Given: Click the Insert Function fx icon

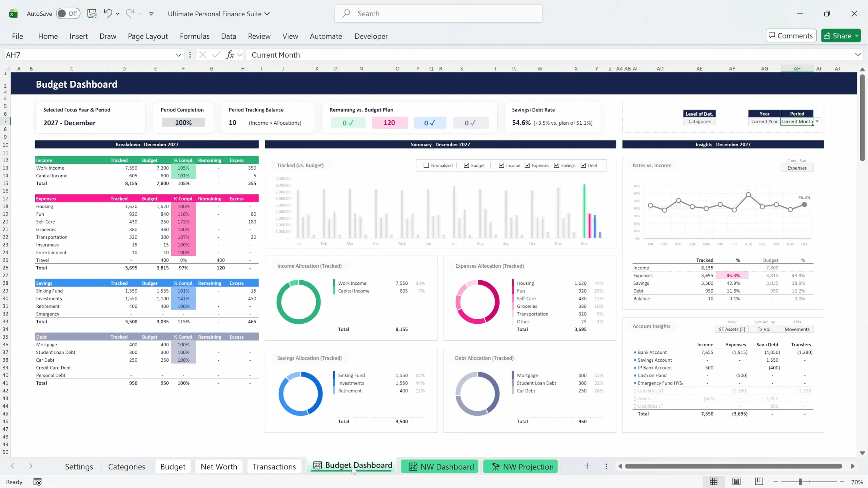Looking at the screenshot, I should click(x=230, y=55).
